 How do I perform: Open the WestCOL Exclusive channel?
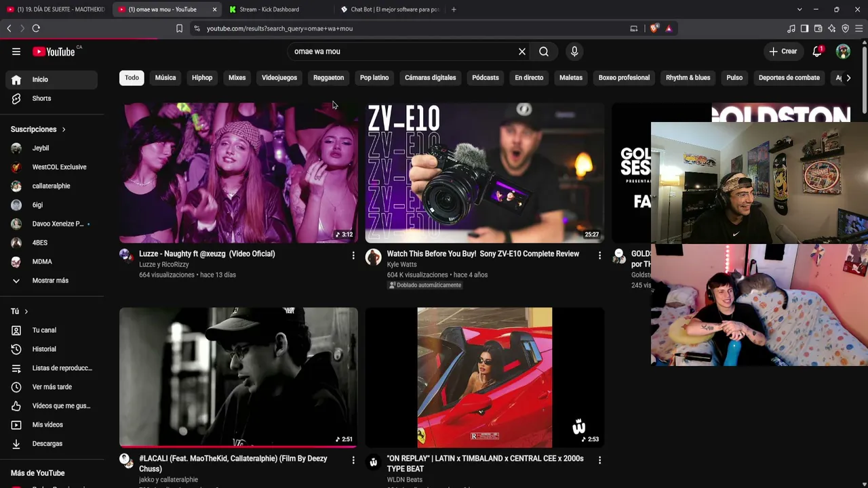(52, 167)
